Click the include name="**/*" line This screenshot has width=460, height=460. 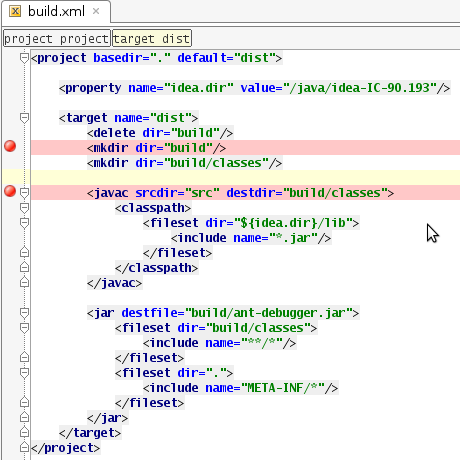(x=220, y=343)
